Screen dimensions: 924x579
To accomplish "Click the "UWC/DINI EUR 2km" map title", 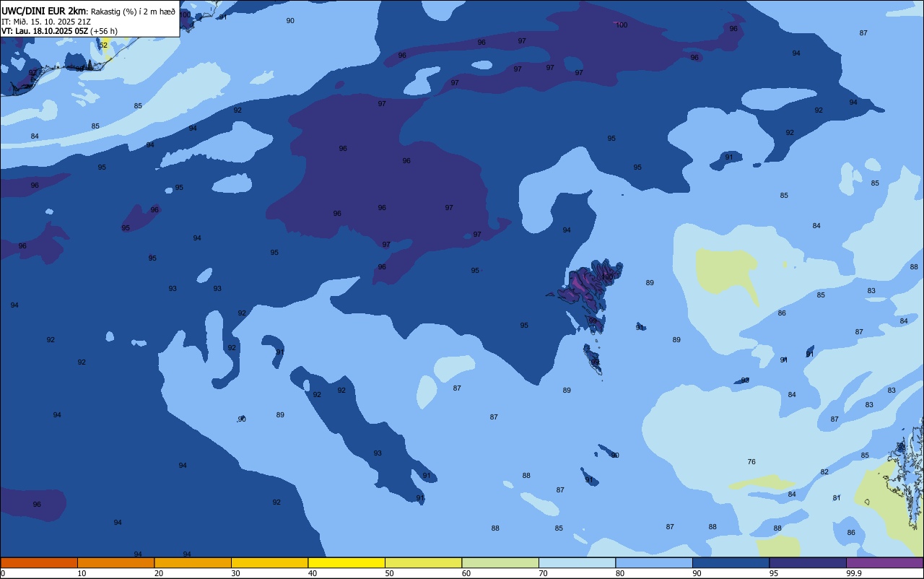I will (x=44, y=11).
